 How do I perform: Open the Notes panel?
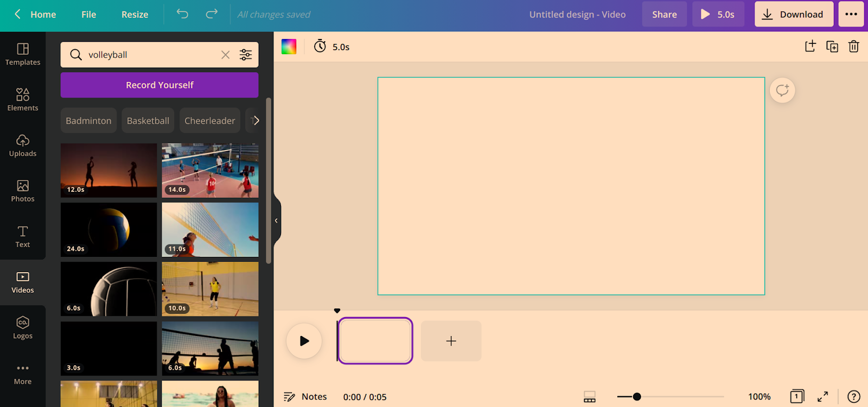click(x=305, y=397)
